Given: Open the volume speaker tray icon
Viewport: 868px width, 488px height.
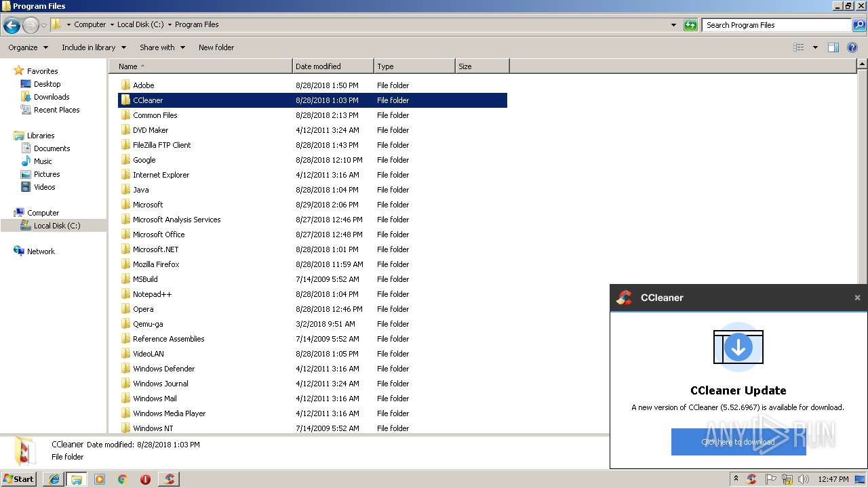Looking at the screenshot, I should 804,479.
